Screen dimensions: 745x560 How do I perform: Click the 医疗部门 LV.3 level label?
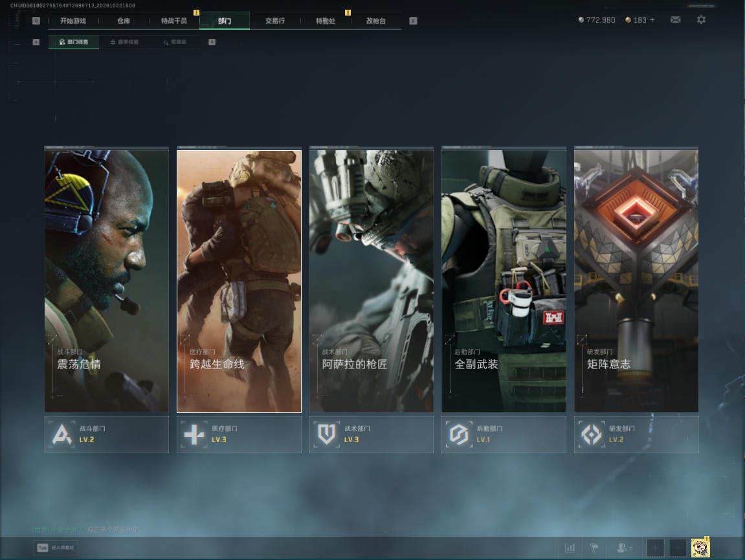[219, 440]
